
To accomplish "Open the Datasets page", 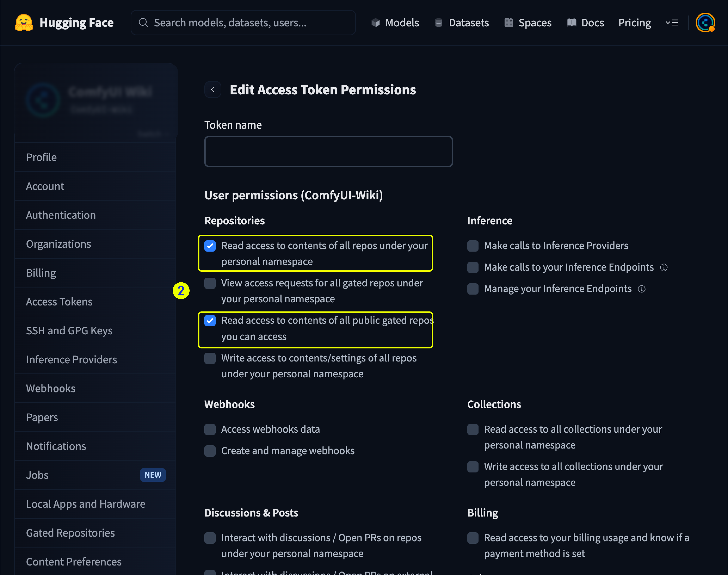I will (x=469, y=22).
